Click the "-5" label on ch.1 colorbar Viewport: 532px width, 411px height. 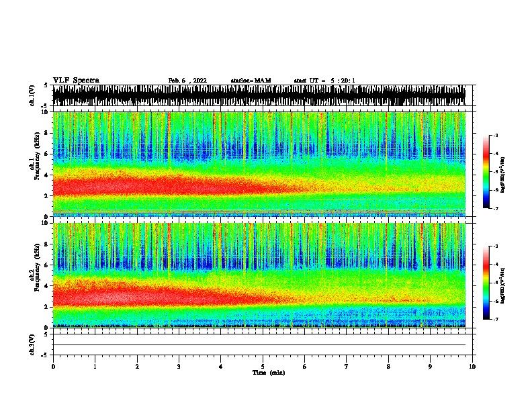[x=495, y=172]
